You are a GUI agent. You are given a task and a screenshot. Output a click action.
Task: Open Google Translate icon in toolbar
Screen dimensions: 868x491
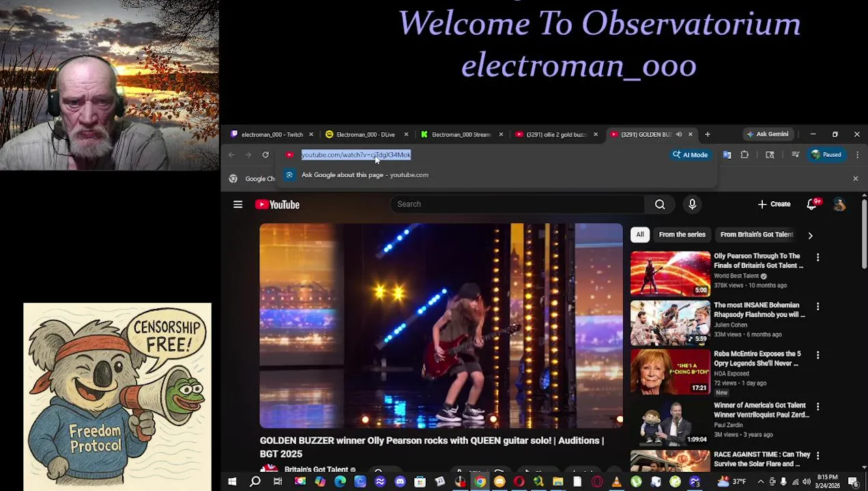click(x=727, y=155)
